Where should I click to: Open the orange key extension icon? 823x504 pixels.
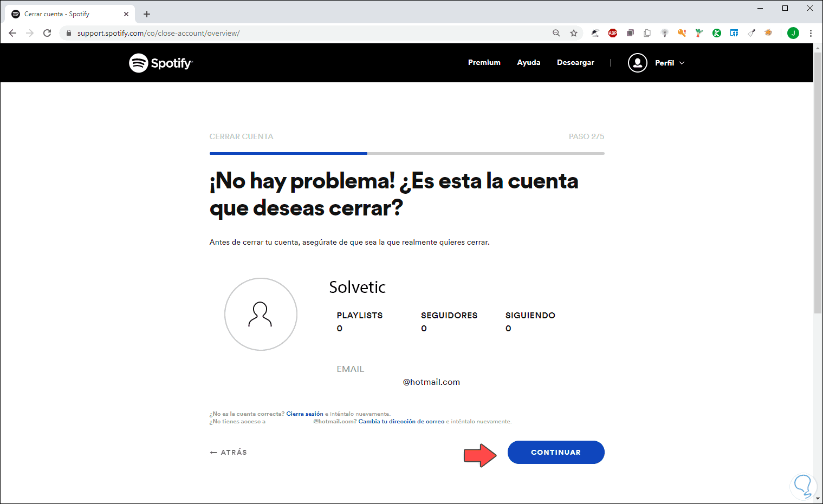(682, 33)
